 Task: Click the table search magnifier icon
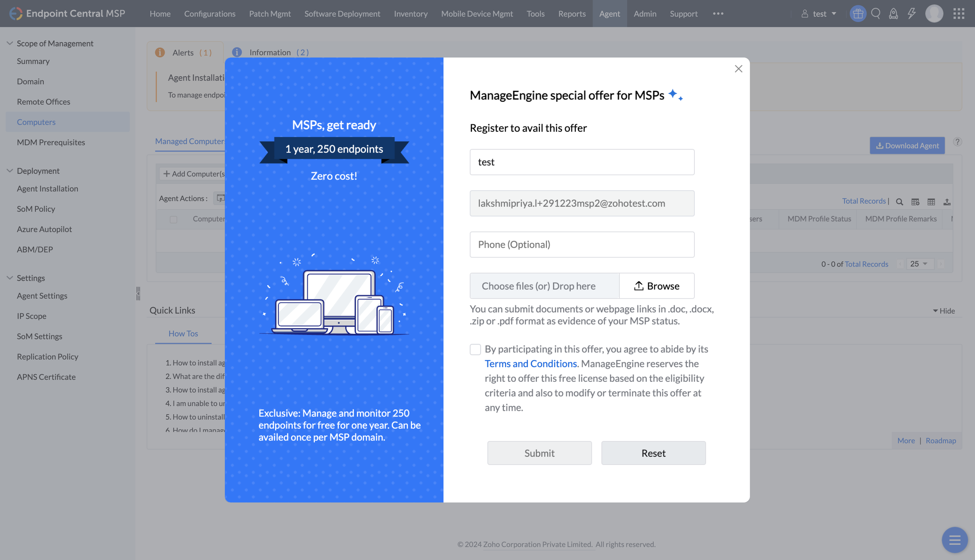click(900, 202)
